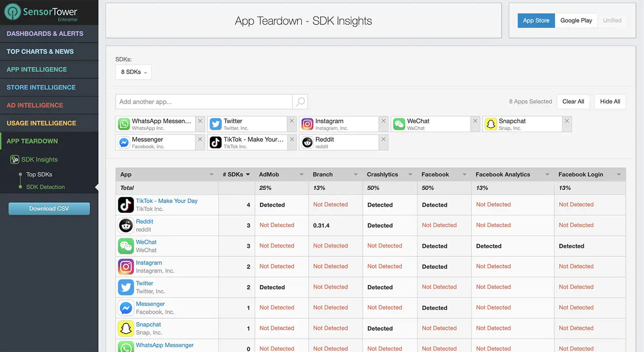The width and height of the screenshot is (644, 352).
Task: Open the WeChat app link
Action: 146,242
